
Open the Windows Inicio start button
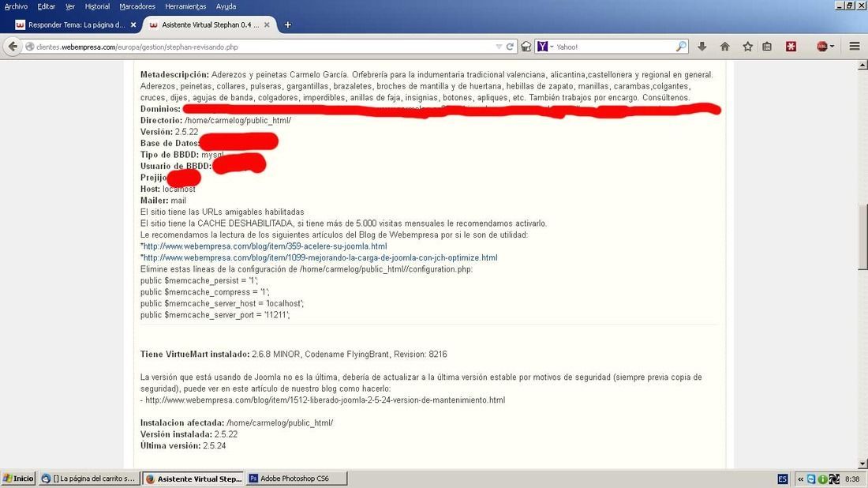click(18, 479)
